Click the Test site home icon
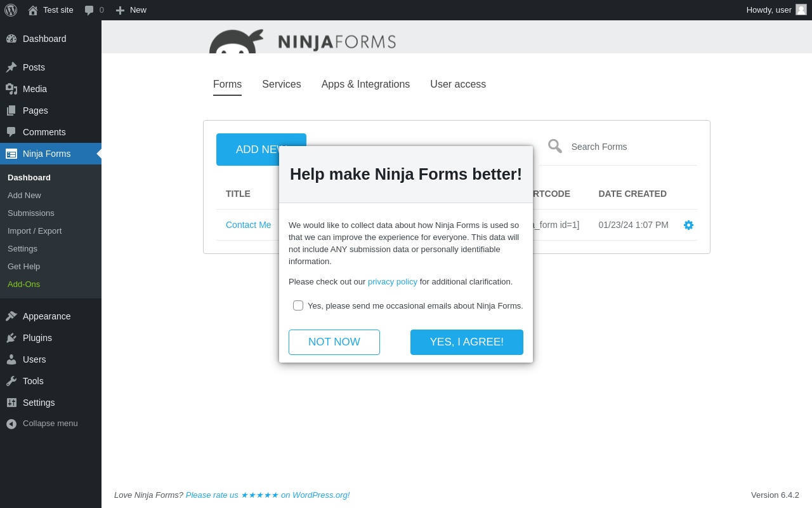 point(33,10)
